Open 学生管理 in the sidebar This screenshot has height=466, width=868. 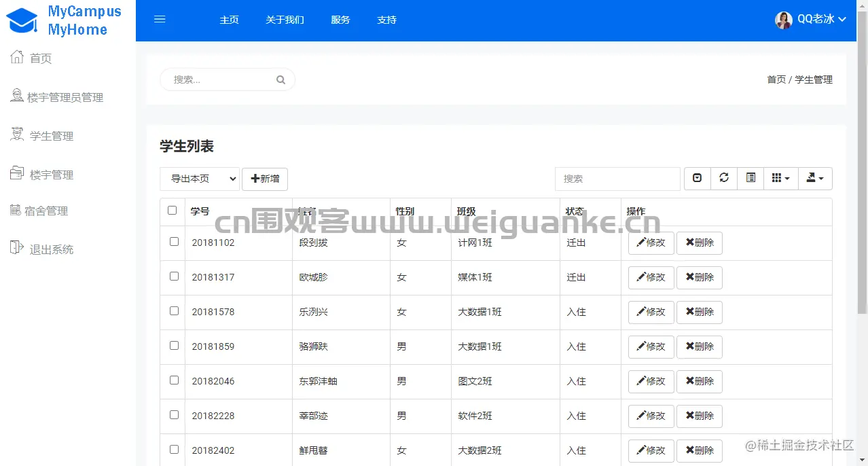[x=52, y=136]
